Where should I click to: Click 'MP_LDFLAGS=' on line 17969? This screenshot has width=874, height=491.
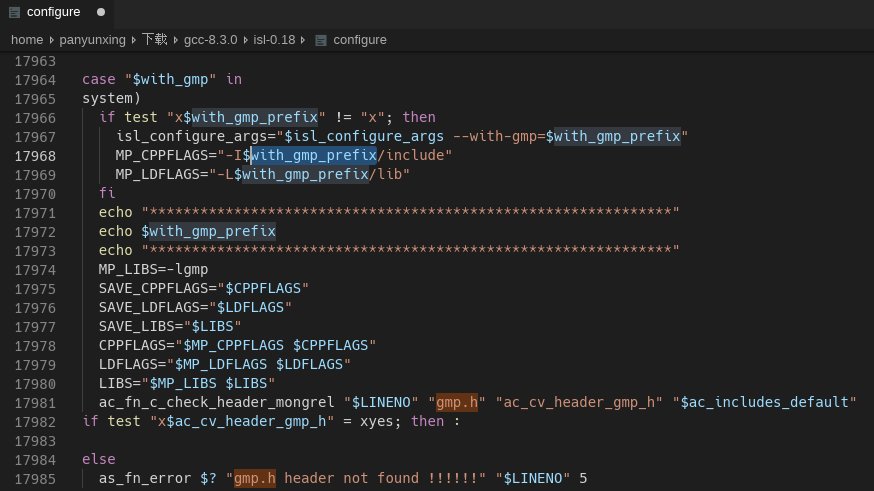coord(162,174)
